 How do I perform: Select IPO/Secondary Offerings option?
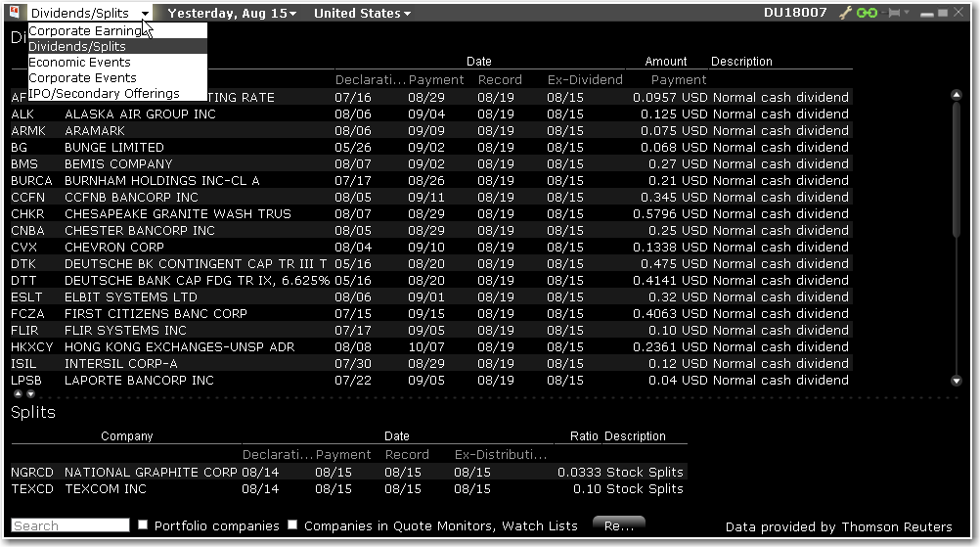tap(104, 94)
